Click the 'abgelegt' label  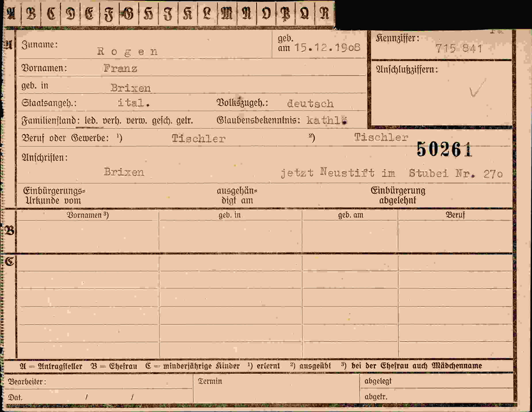point(378,381)
